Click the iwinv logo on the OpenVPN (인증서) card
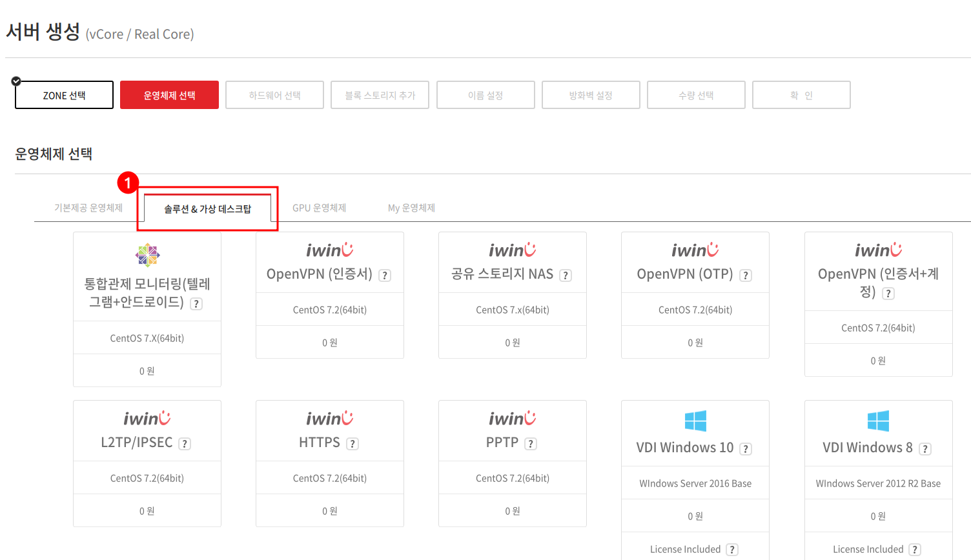Viewport: 971px width, 560px height. 330,250
